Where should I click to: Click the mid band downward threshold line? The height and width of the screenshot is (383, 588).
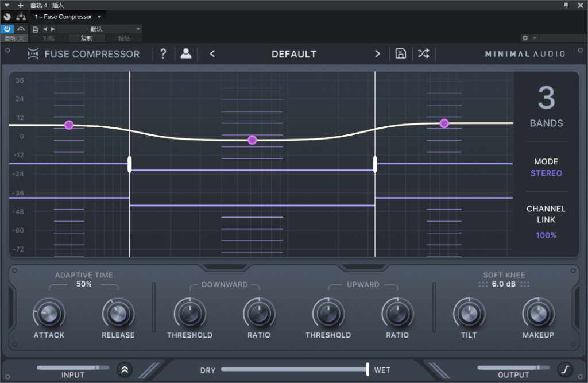[253, 170]
